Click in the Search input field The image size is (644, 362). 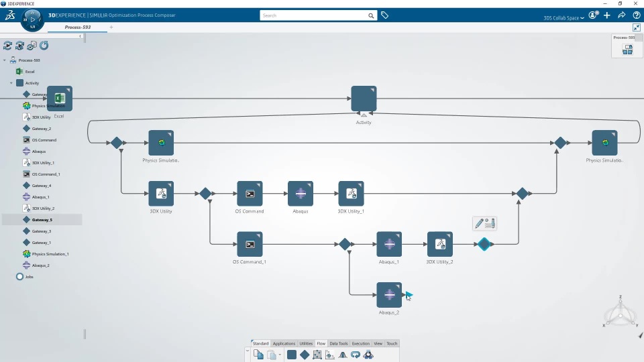pos(314,15)
